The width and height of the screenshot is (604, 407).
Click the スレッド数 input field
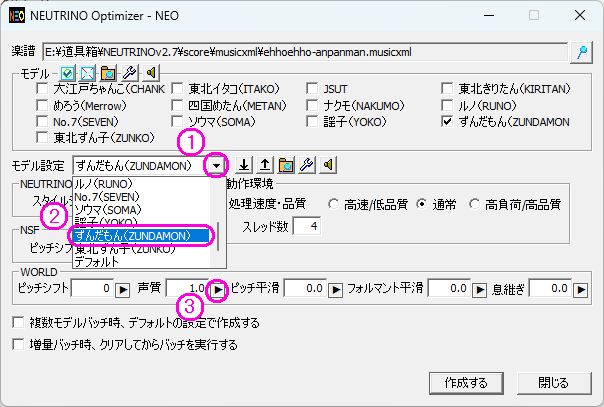tap(307, 226)
